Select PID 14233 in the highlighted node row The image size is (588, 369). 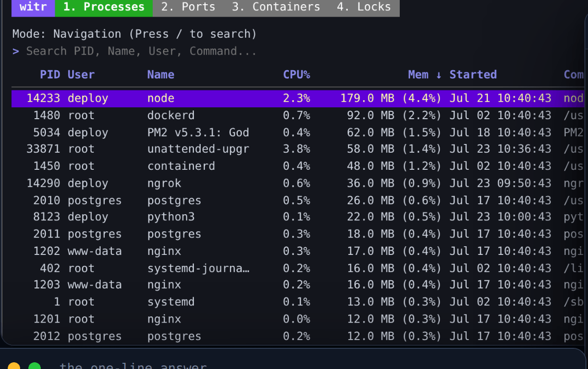(43, 99)
